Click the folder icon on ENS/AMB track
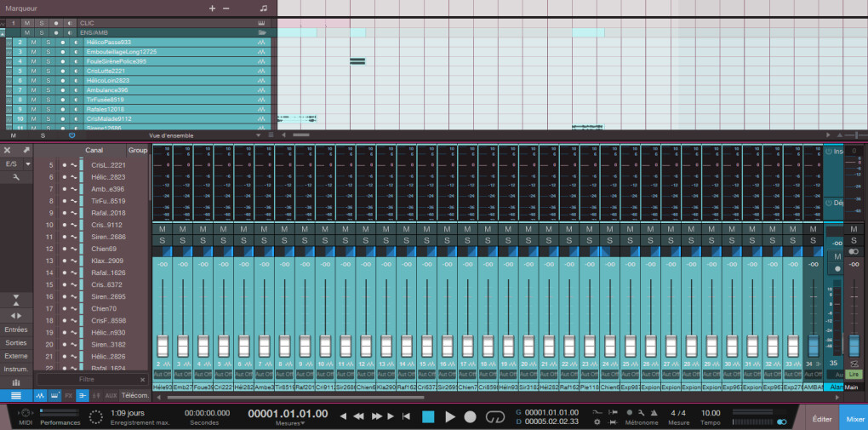 tap(262, 32)
